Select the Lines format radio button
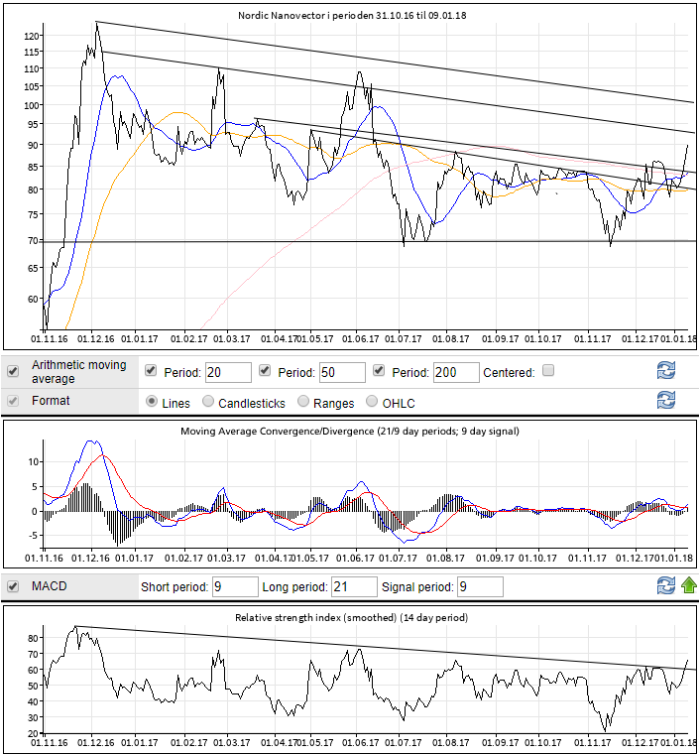Image resolution: width=700 pixels, height=755 pixels. coord(152,401)
